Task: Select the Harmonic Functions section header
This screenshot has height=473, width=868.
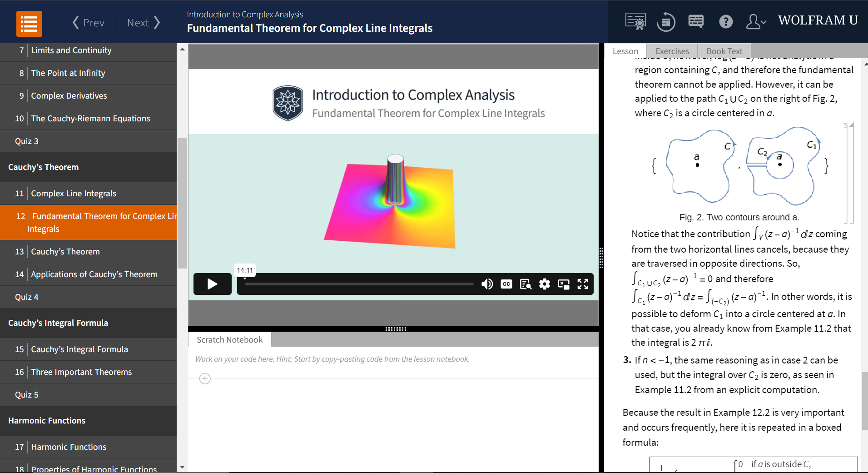Action: point(88,421)
